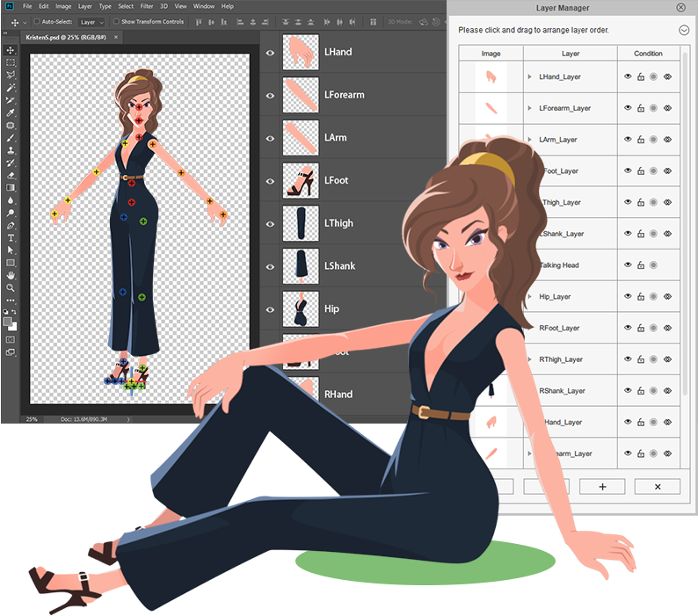
Task: Click the lock icon for LHand_Layer
Action: pos(641,76)
